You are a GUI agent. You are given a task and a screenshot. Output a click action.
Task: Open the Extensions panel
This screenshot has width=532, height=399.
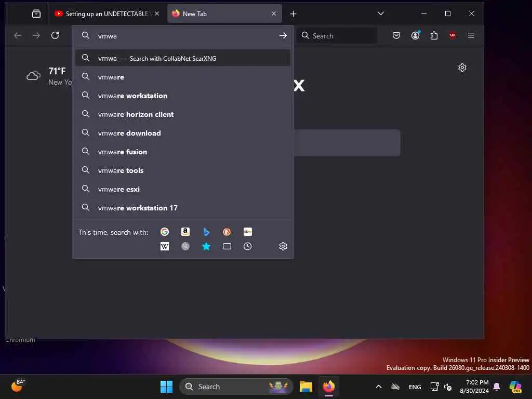click(434, 35)
